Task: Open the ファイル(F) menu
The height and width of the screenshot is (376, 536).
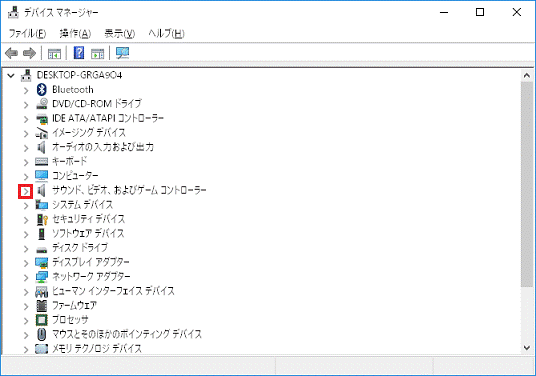Action: 27,33
